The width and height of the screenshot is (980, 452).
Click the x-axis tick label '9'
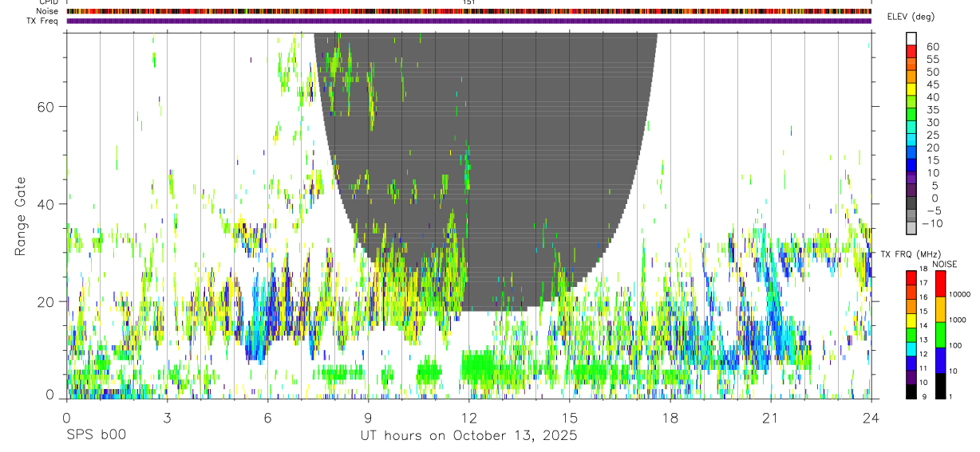pos(368,418)
